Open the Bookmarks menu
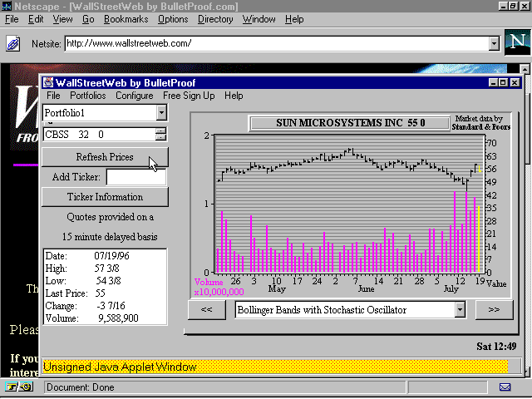 tap(126, 19)
